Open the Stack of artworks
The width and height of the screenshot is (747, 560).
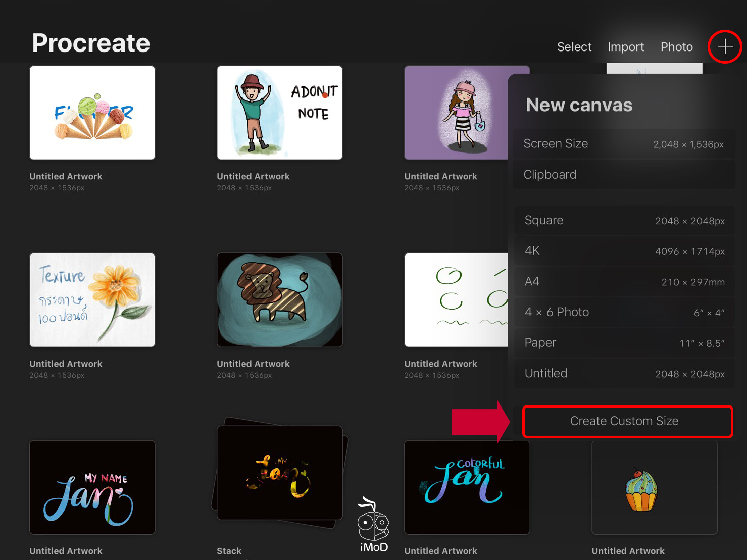279,473
